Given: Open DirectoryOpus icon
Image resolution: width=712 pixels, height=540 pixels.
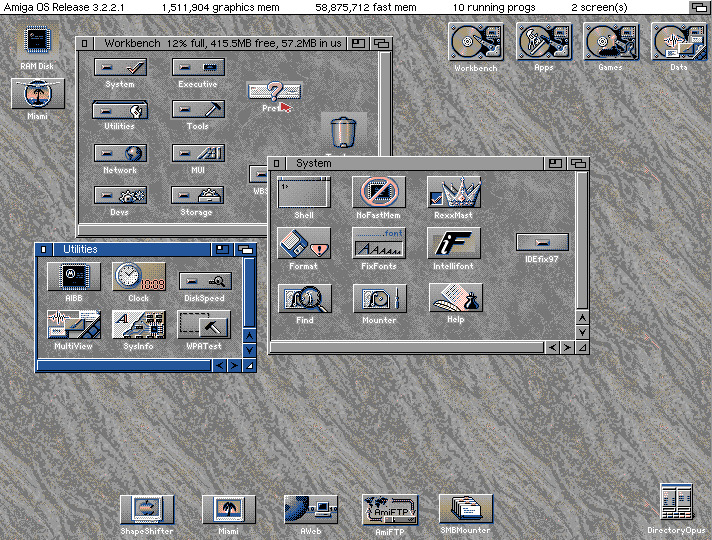Looking at the screenshot, I should 676,502.
